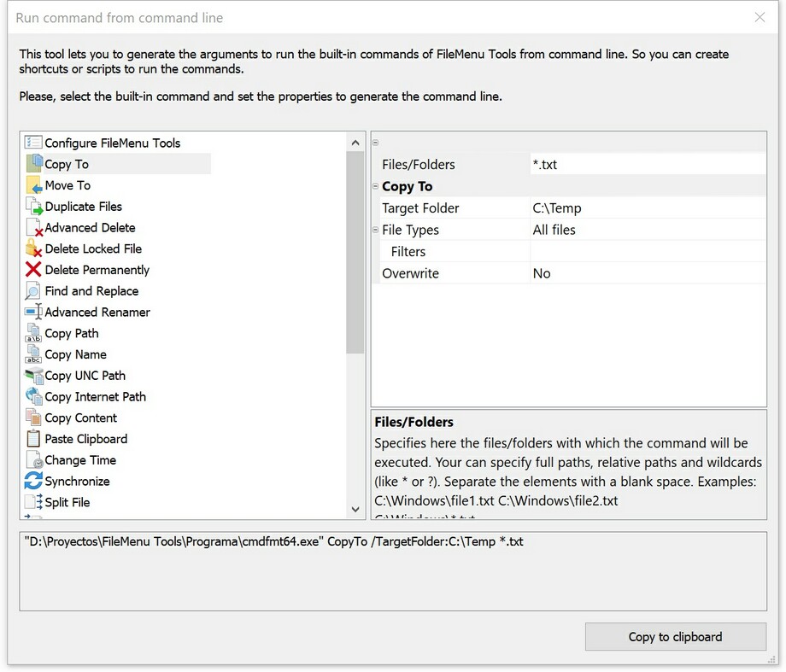Click the Find and Replace magnifier icon
Image resolution: width=786 pixels, height=672 pixels.
[33, 291]
